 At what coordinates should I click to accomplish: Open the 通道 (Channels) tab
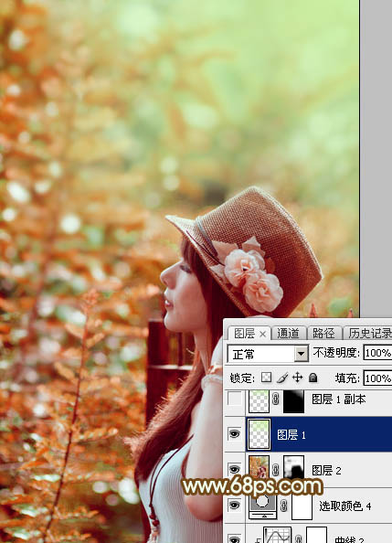click(x=288, y=334)
